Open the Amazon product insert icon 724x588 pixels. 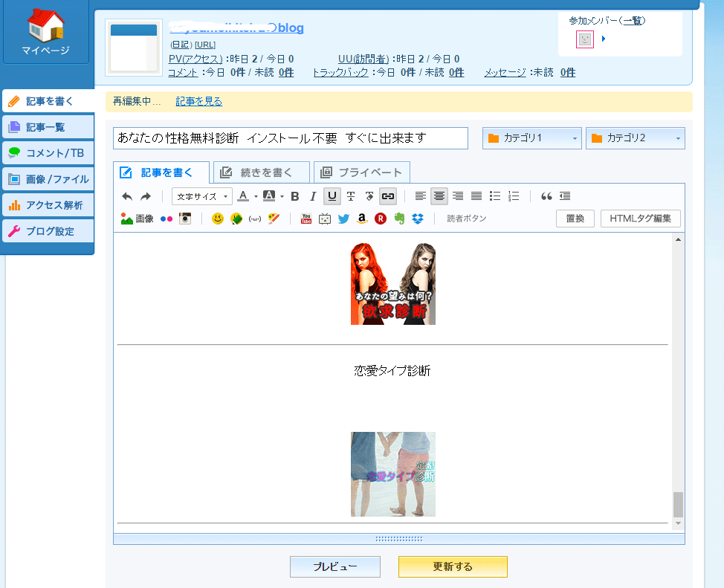[362, 219]
